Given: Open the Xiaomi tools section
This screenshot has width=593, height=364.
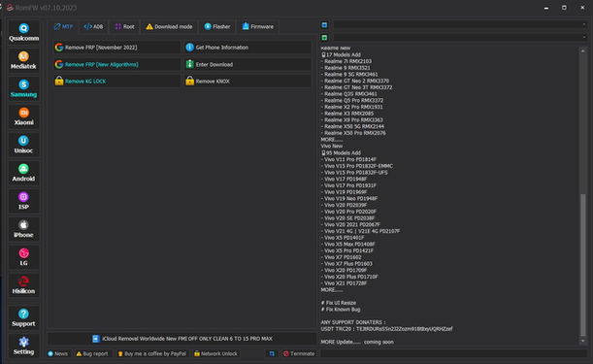Looking at the screenshot, I should (x=23, y=116).
